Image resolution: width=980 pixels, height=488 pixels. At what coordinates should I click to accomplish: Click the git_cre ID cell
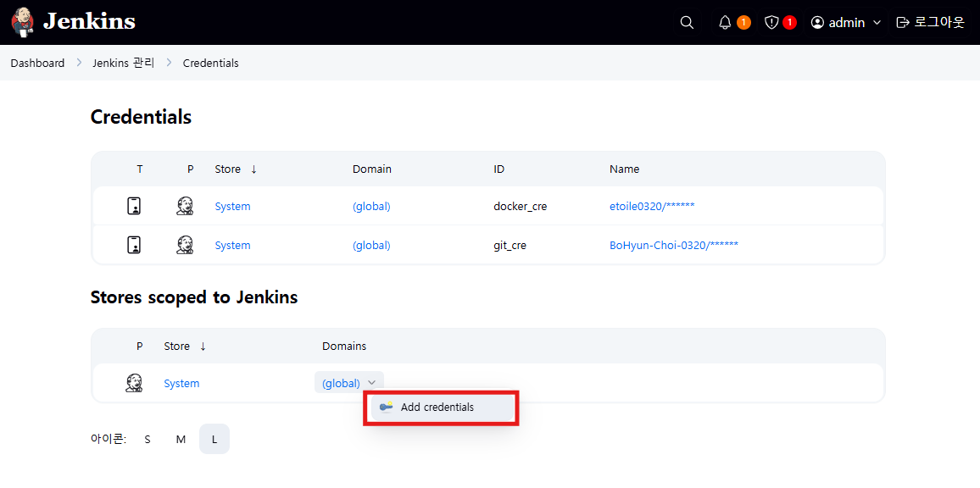click(509, 246)
